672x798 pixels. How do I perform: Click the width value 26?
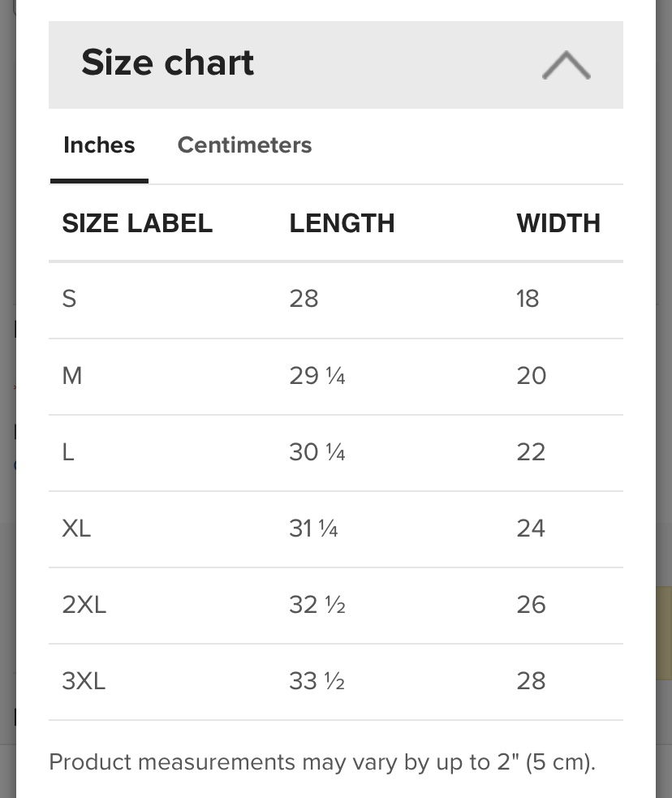[x=531, y=605]
